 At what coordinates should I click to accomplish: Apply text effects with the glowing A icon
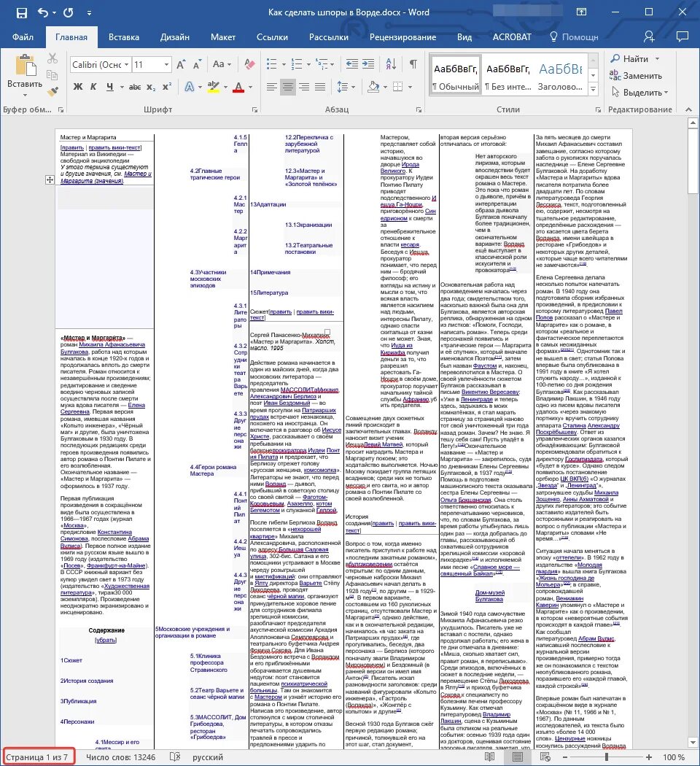point(190,87)
